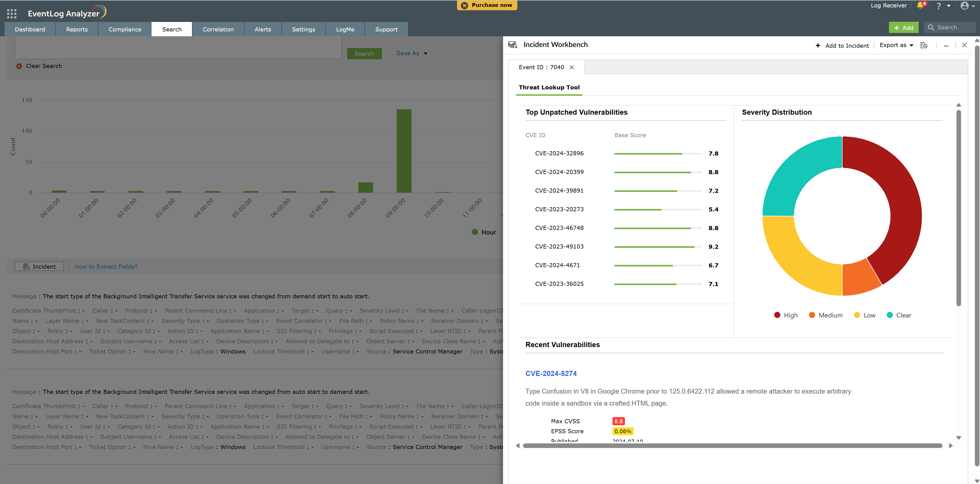Toggle the High severity legend item
The height and width of the screenshot is (484, 980).
tap(785, 315)
